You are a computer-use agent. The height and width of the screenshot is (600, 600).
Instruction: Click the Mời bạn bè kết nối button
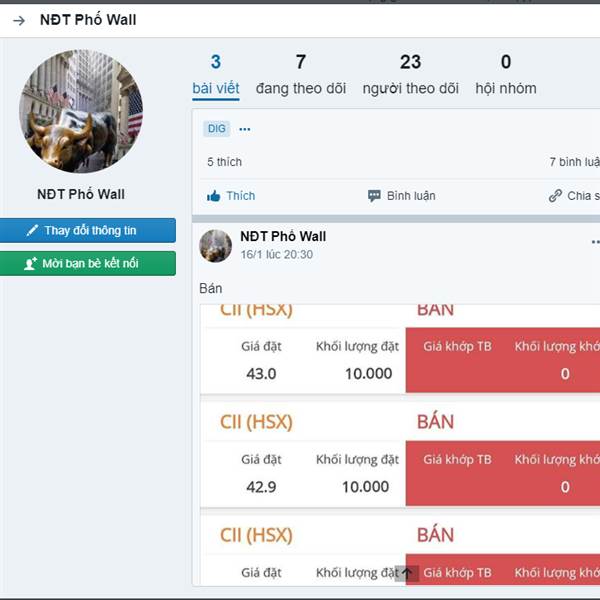pyautogui.click(x=88, y=264)
